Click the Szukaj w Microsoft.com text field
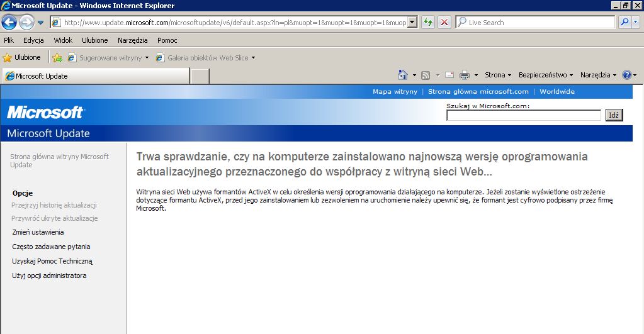Screen dimensions: 644x334 (x=524, y=115)
